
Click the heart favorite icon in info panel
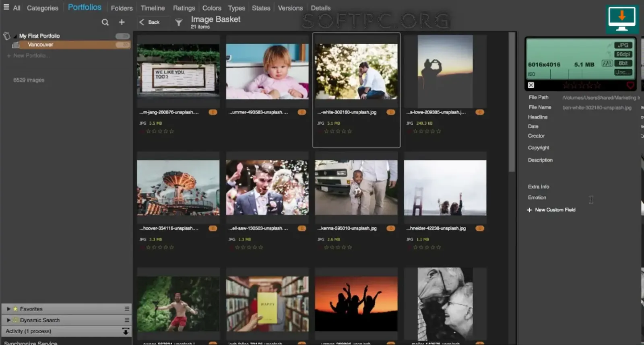(x=630, y=85)
